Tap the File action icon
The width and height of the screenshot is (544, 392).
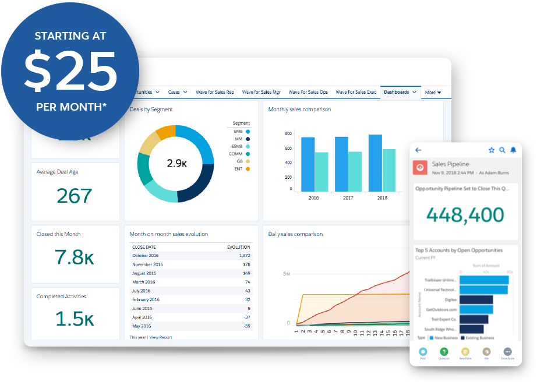point(486,352)
